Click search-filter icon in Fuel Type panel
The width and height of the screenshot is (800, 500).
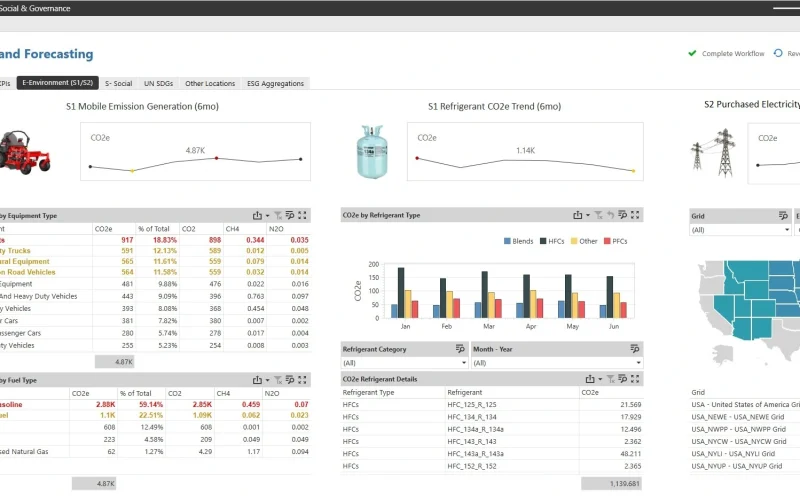coord(290,381)
